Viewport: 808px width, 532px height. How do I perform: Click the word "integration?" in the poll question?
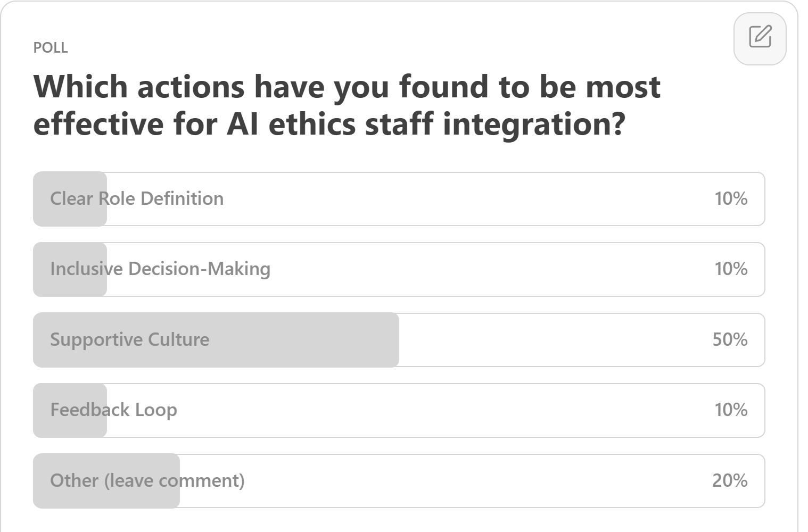[534, 124]
